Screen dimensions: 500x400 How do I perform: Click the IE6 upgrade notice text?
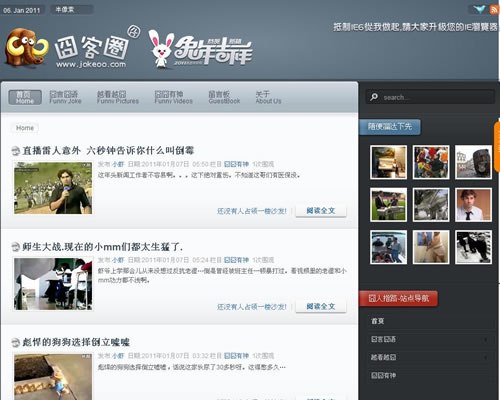click(415, 27)
